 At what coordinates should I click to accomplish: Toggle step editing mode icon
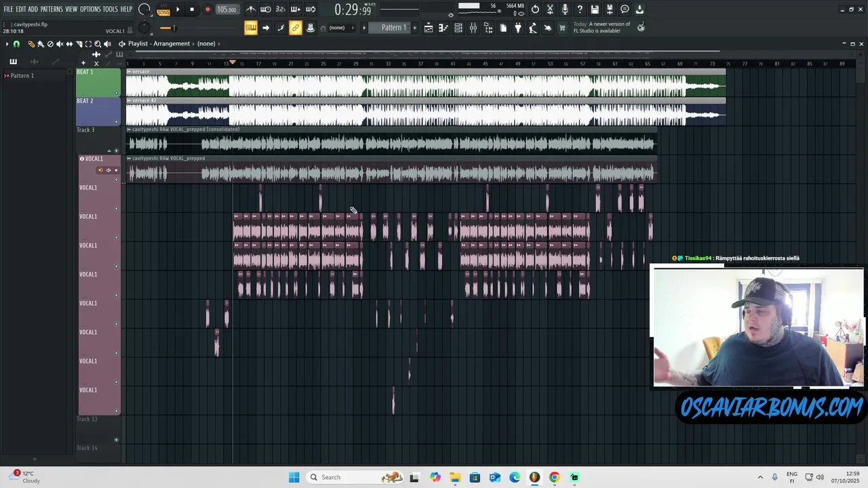[x=281, y=28]
